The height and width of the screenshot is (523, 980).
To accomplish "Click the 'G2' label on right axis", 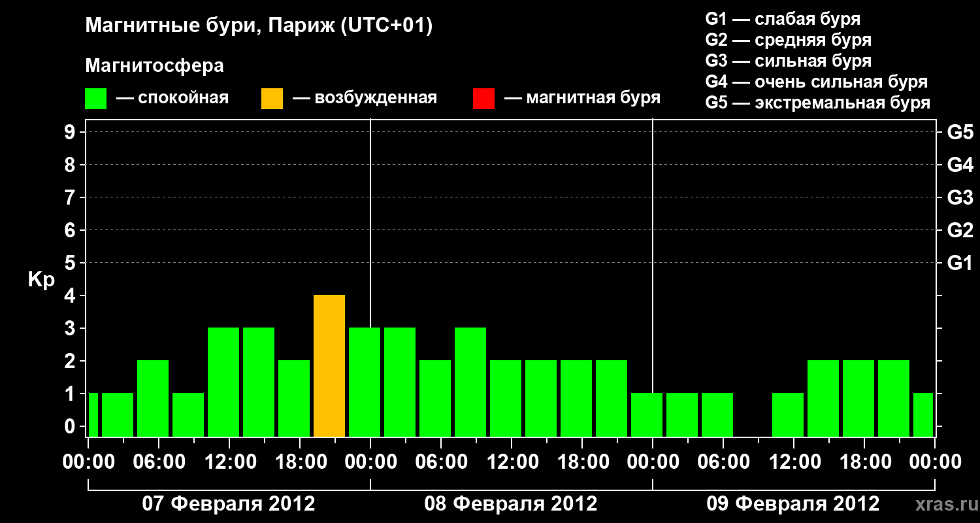I will [x=960, y=231].
